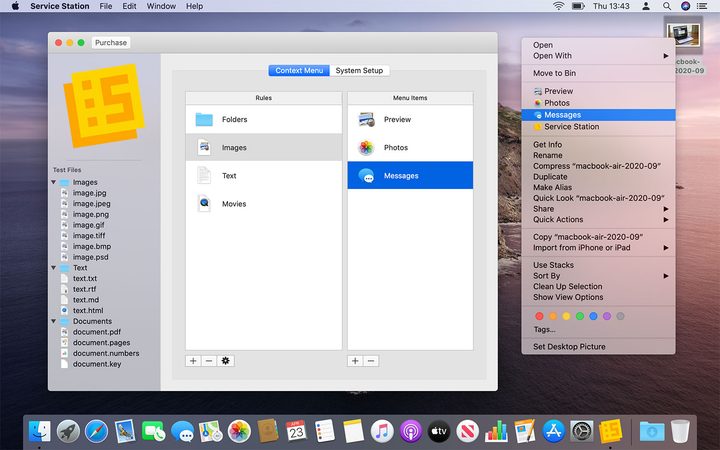Collapse the Documents test files folder
The image size is (720, 450).
tap(54, 321)
